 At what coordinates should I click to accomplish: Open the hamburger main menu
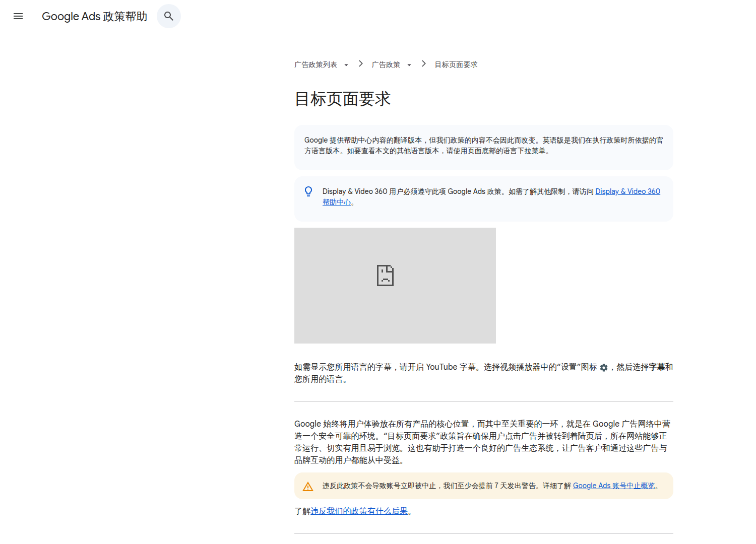[x=18, y=16]
